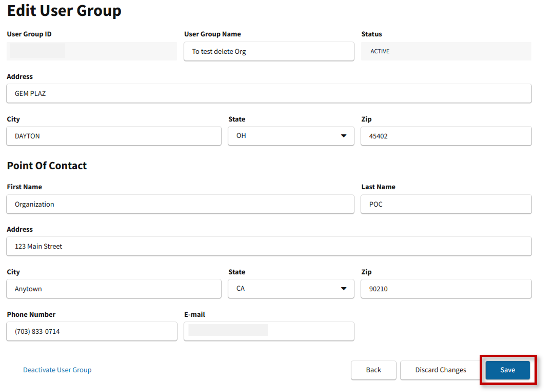Screen dimensions: 544x392
Task: Open the group address State dropdown showing OH
Action: [291, 136]
